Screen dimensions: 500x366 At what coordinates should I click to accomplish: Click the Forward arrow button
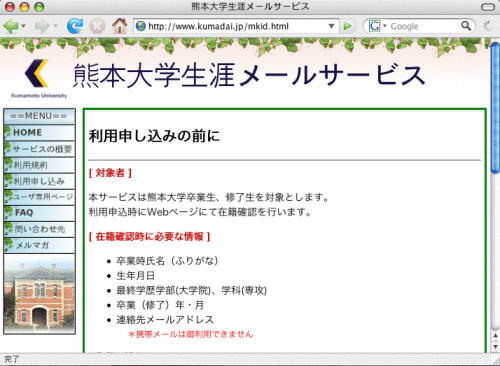pyautogui.click(x=42, y=26)
